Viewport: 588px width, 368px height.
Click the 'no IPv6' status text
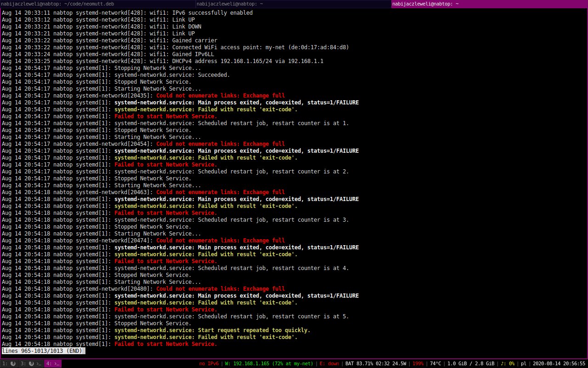[x=209, y=364]
